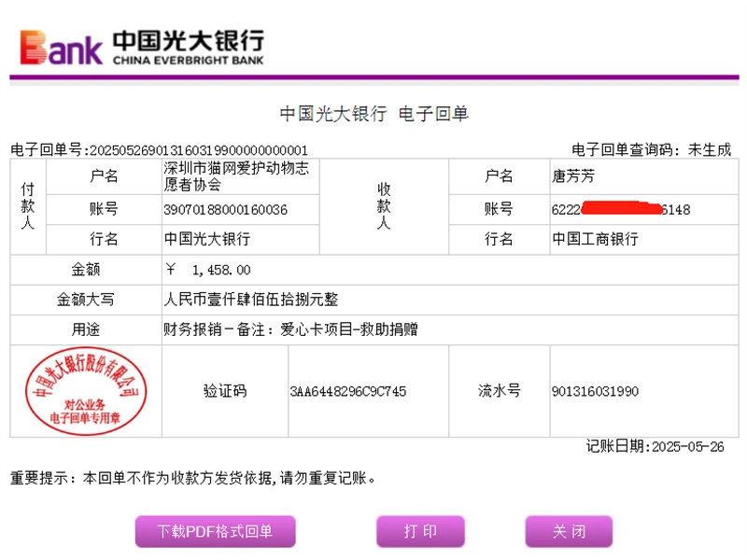Select serial number 901316031990
This screenshot has width=747, height=560.
[595, 391]
